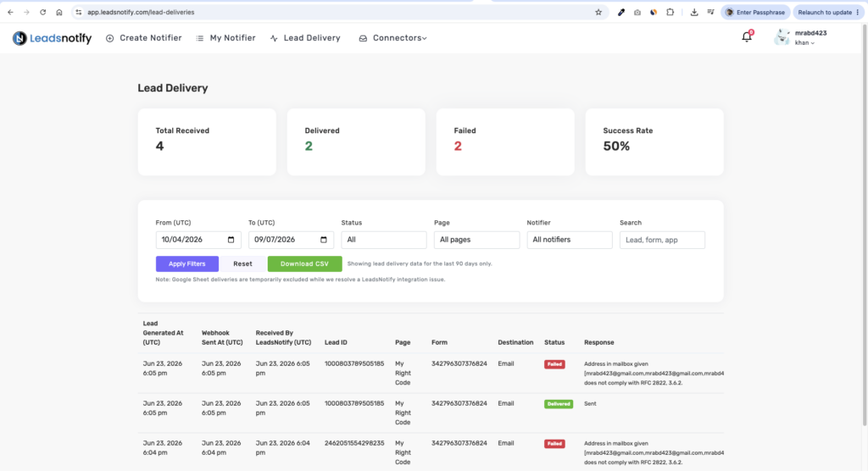Image resolution: width=868 pixels, height=471 pixels.
Task: Open the Page filter dropdown
Action: [476, 240]
